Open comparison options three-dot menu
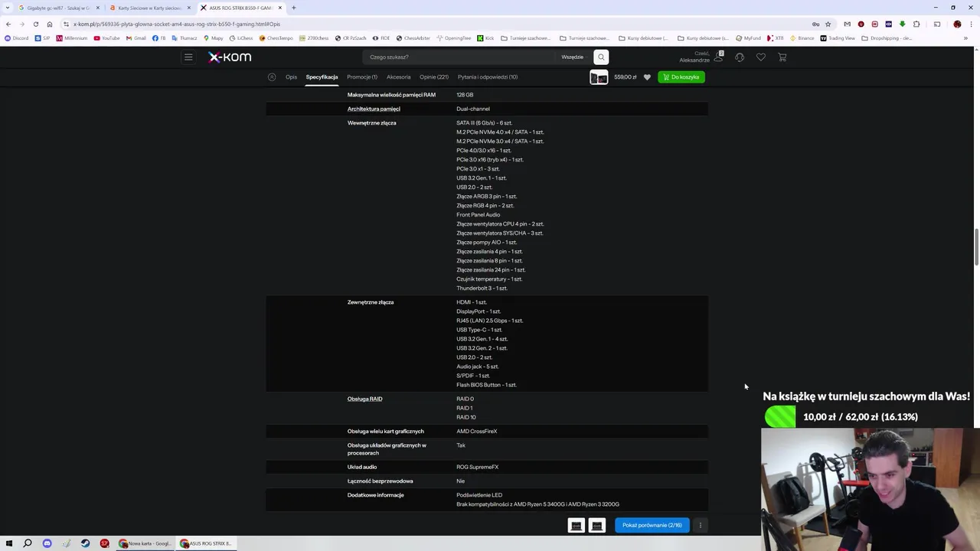The height and width of the screenshot is (551, 980). (700, 525)
